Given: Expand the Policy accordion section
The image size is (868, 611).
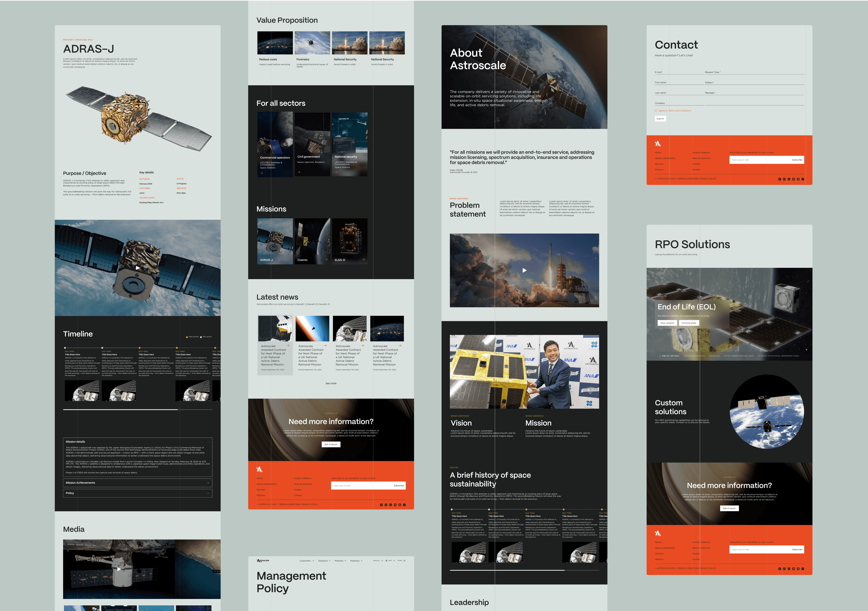Looking at the screenshot, I should point(208,493).
